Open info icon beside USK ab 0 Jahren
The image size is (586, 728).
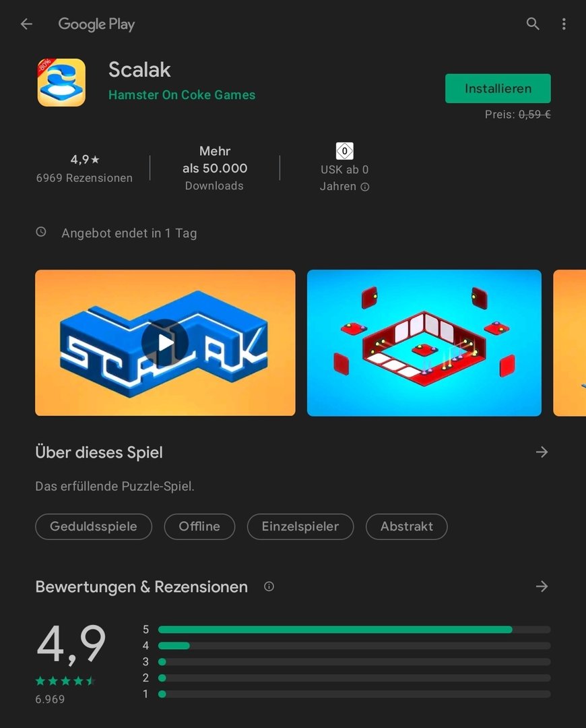click(365, 187)
